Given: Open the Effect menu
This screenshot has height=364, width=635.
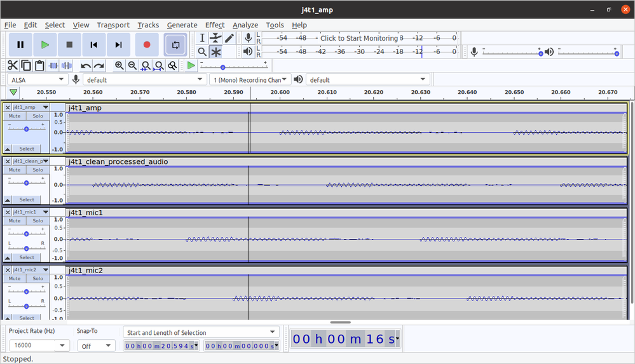Looking at the screenshot, I should [215, 25].
